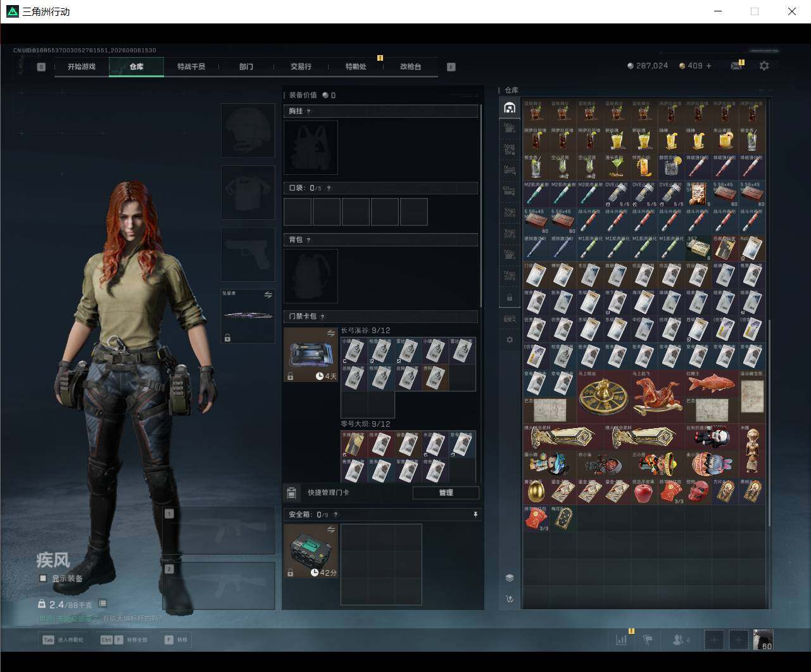Switch to the 开始游戏 tab

pos(82,67)
